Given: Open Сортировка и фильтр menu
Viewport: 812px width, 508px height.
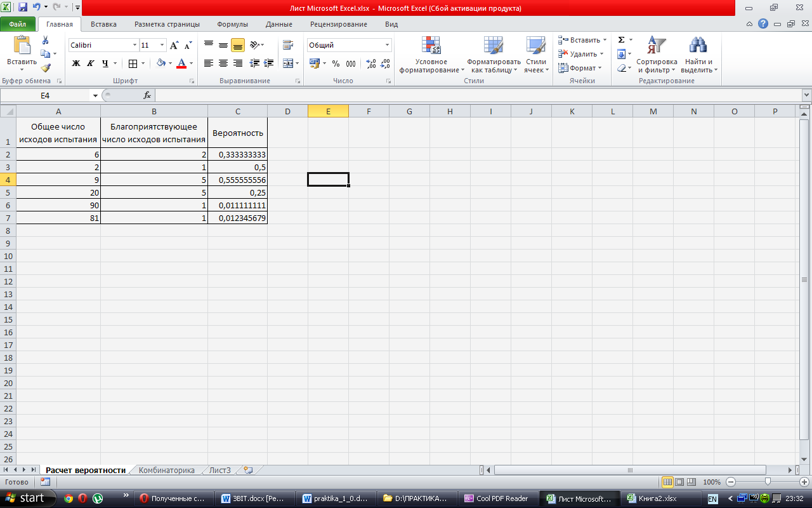Looking at the screenshot, I should (657, 55).
